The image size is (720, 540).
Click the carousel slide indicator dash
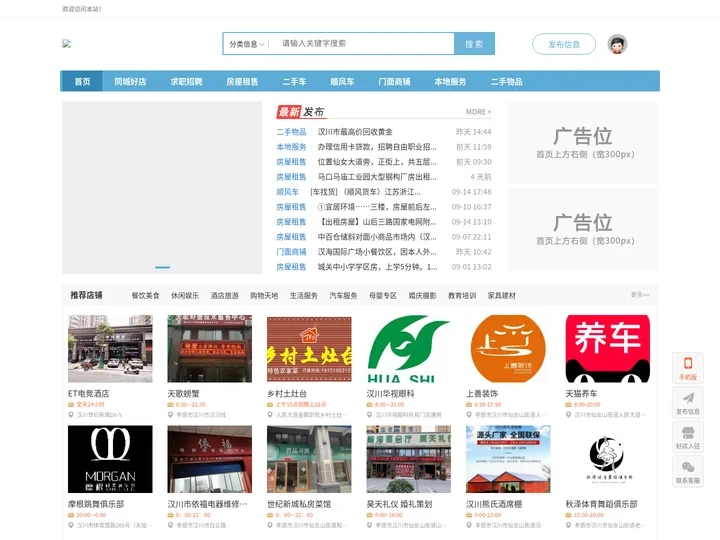(x=162, y=267)
